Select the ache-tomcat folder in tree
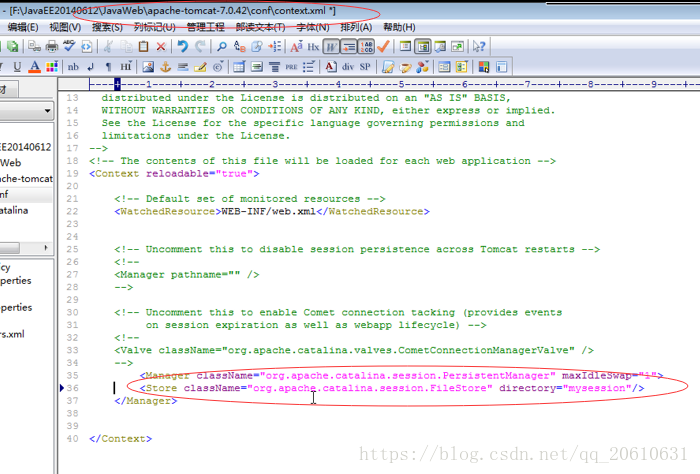Viewport: 700px width, 474px height. [x=26, y=179]
